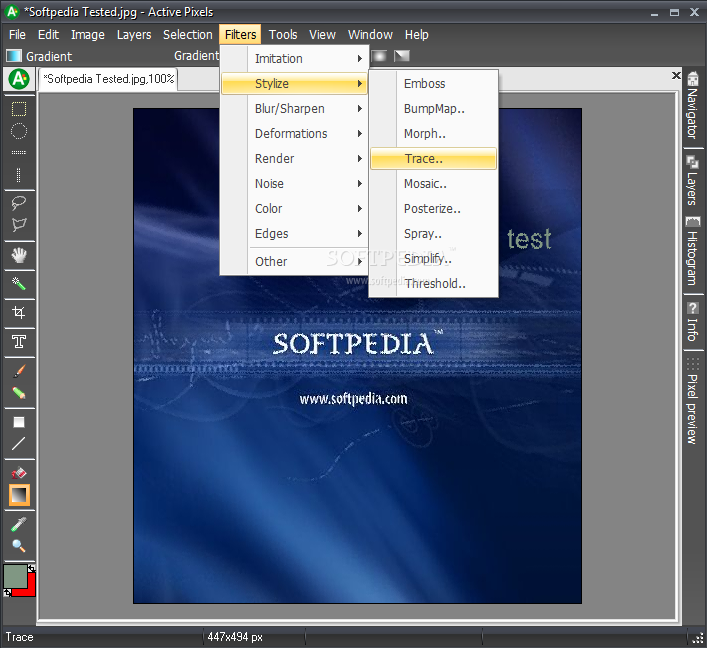
Task: Click the swap colors arrow icon
Action: (31, 569)
